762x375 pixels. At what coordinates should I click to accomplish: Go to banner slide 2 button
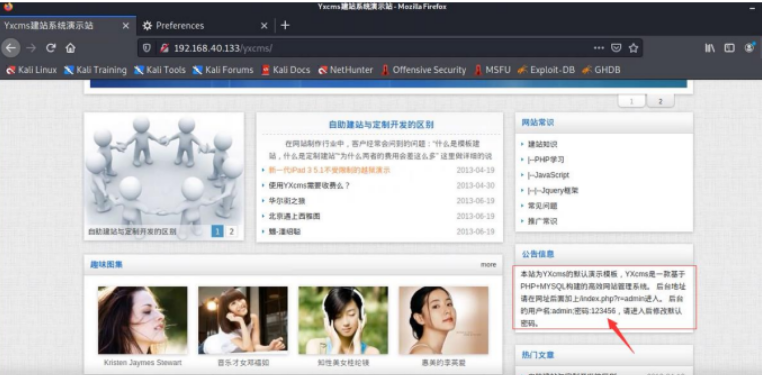660,101
